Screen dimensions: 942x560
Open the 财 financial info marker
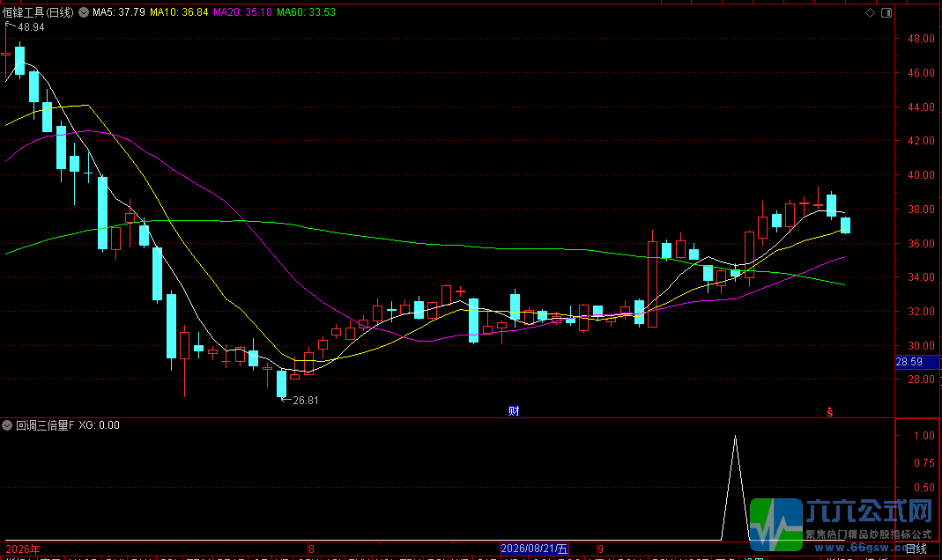click(x=514, y=411)
